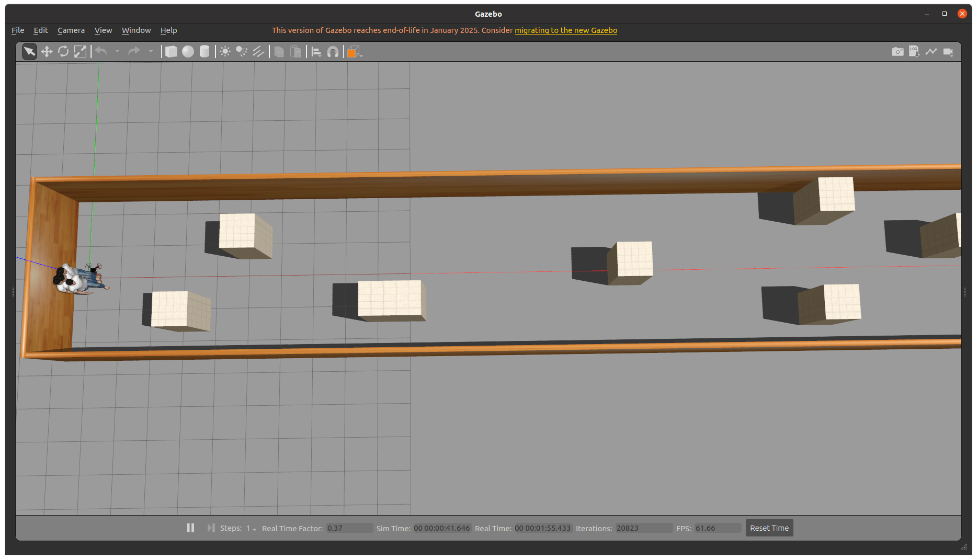Activate the rotate mode tool

63,51
